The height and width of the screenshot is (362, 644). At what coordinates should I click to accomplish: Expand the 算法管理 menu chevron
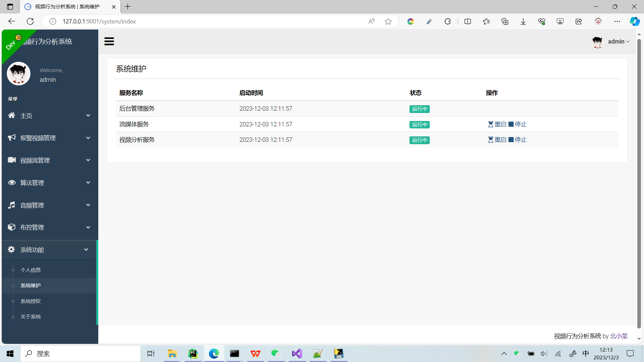click(x=88, y=183)
